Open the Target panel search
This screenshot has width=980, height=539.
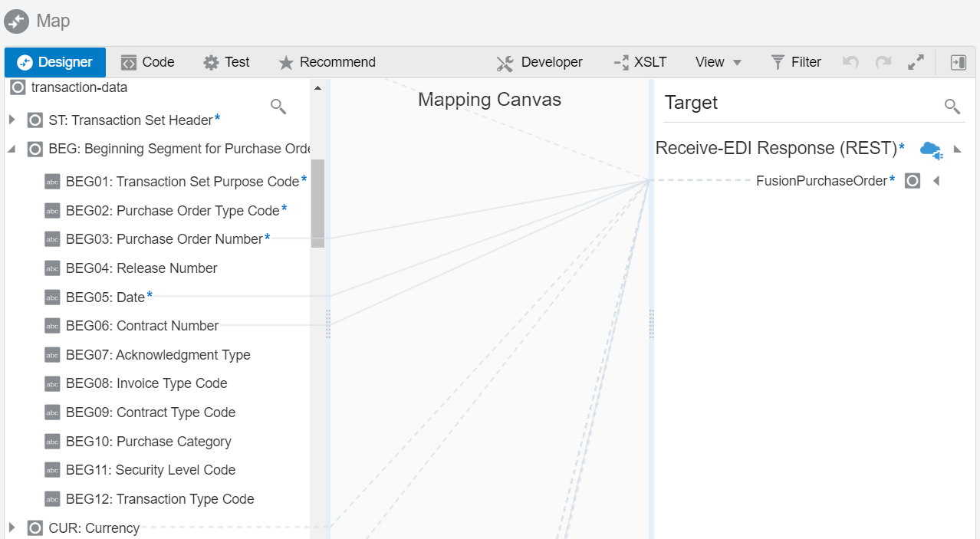point(952,107)
